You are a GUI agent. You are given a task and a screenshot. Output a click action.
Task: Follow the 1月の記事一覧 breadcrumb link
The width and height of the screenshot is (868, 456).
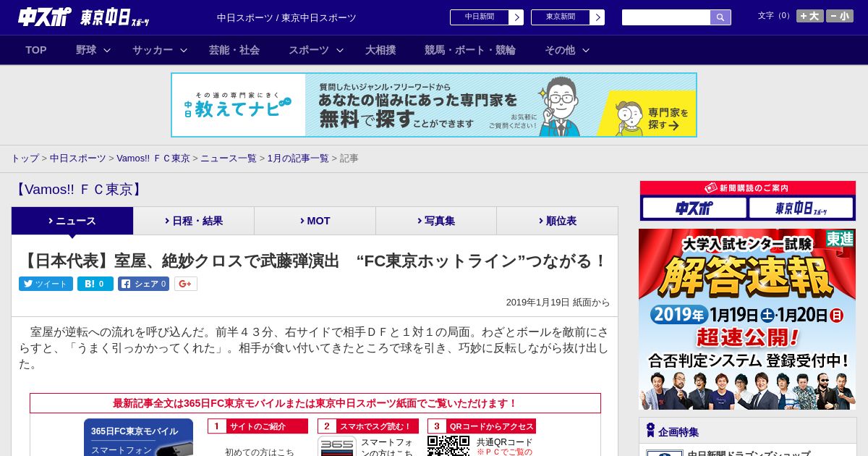(298, 158)
